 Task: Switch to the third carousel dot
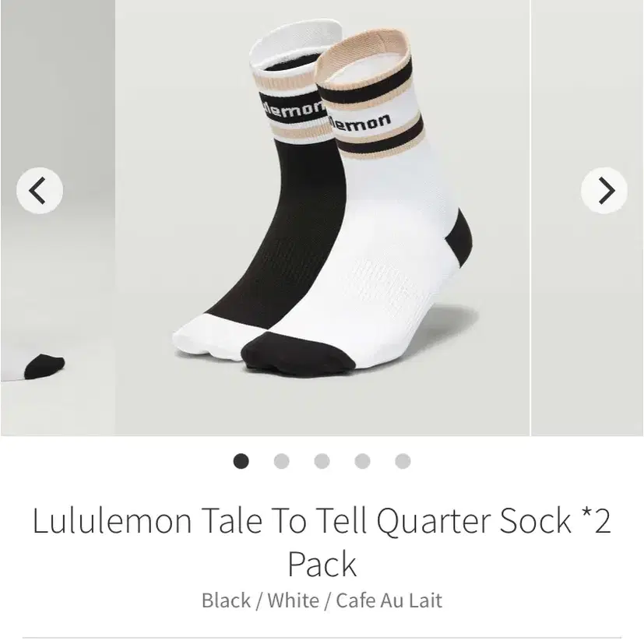tap(322, 461)
